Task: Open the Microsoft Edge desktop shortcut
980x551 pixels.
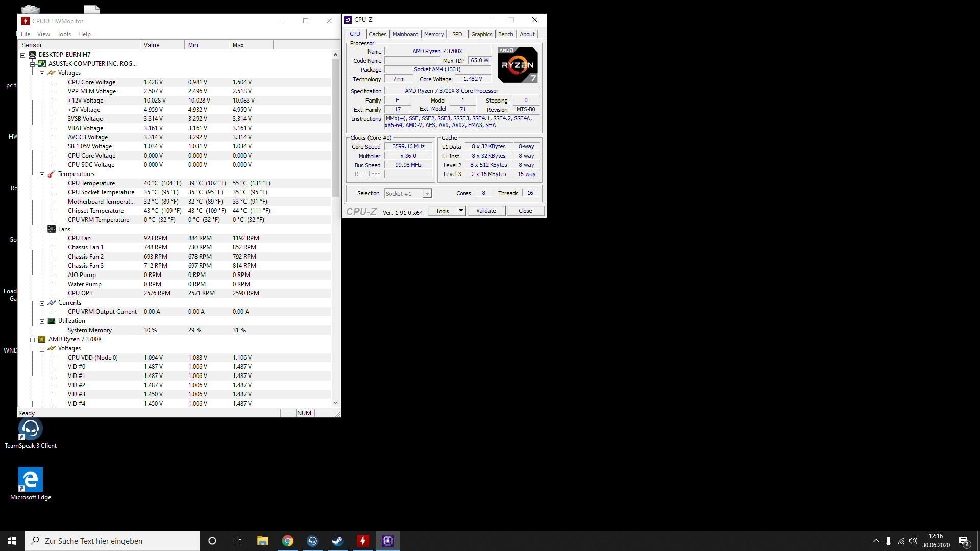Action: click(x=30, y=480)
